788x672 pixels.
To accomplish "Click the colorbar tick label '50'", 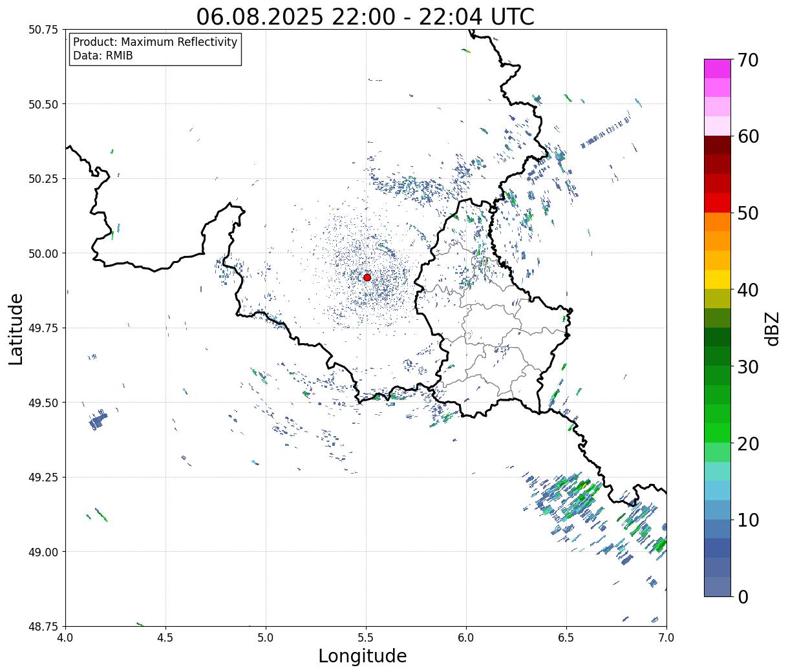I will (x=748, y=213).
